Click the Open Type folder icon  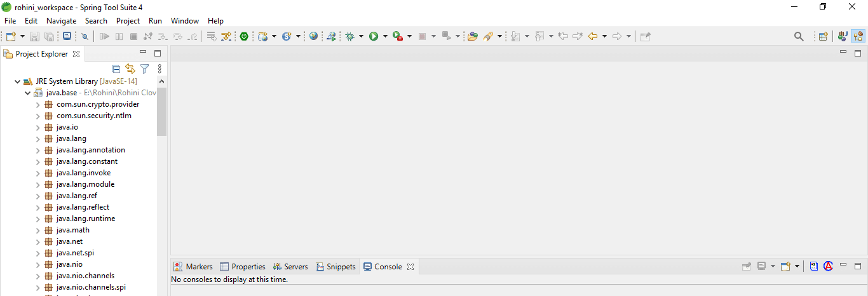tap(472, 36)
